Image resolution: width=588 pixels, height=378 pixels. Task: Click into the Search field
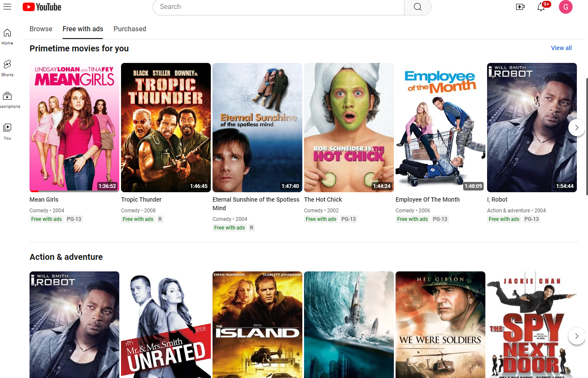(x=279, y=7)
